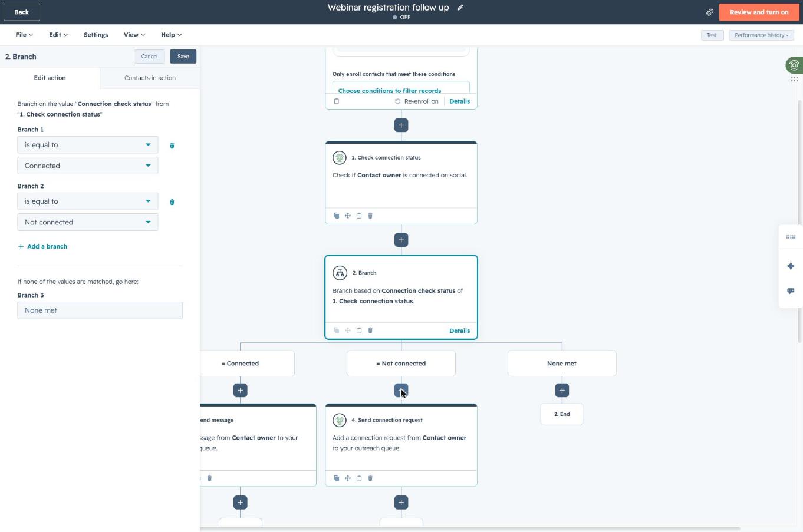Open the View menu
803x532 pixels.
point(134,35)
